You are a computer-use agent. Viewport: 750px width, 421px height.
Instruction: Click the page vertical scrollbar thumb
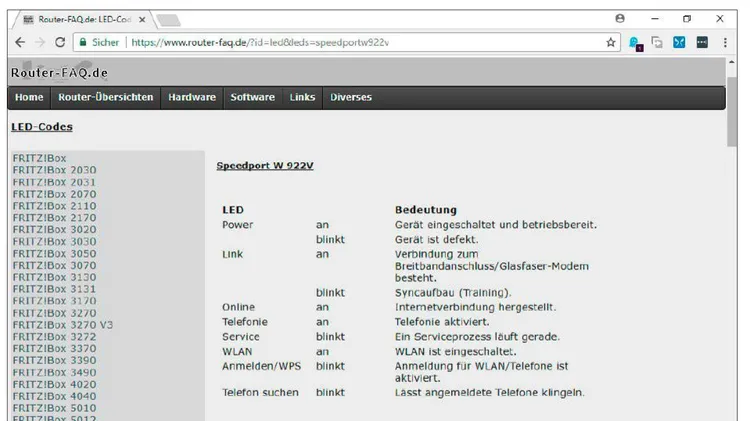[732, 111]
